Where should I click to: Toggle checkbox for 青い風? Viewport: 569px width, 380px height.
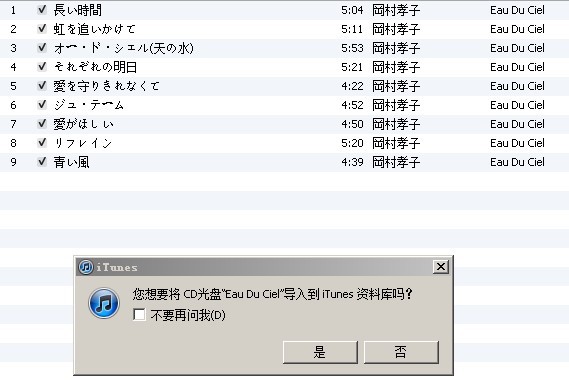(42, 162)
